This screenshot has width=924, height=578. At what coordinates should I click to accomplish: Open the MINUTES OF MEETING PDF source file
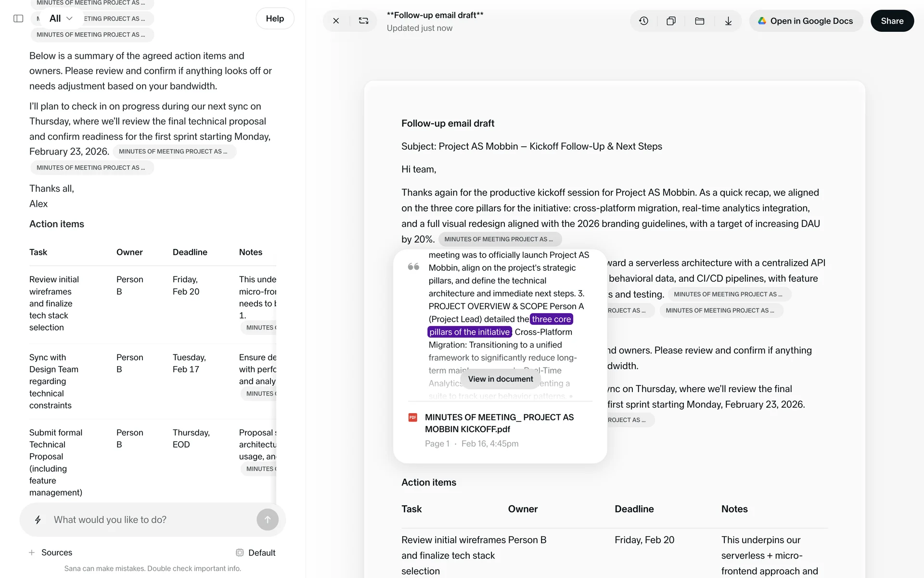[499, 423]
